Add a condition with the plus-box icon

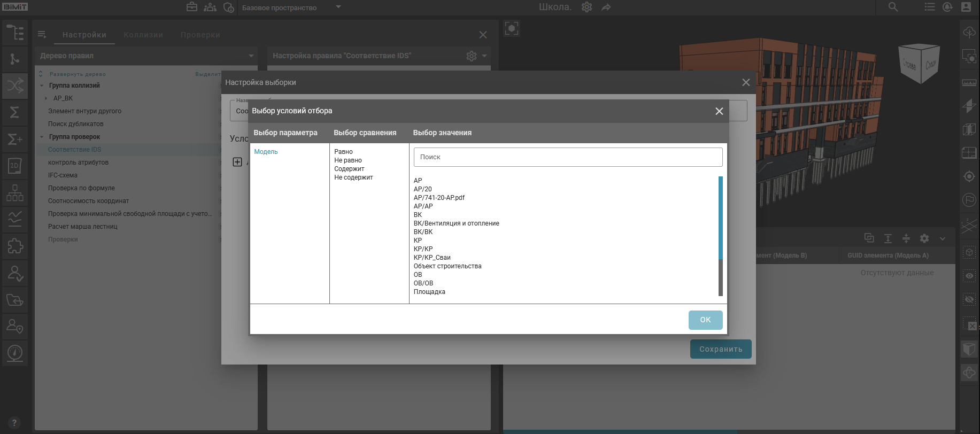point(237,162)
